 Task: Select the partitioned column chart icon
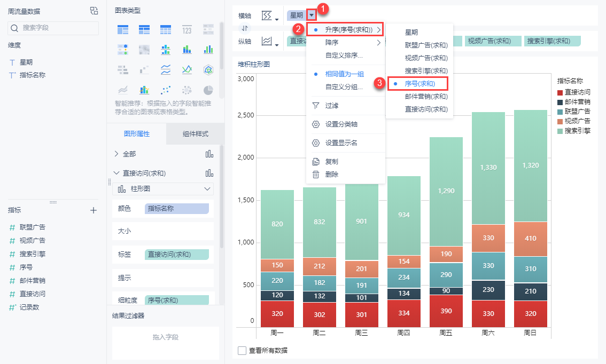166,50
